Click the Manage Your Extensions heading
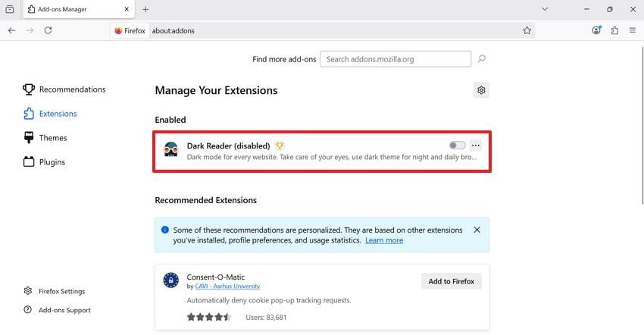 (216, 90)
